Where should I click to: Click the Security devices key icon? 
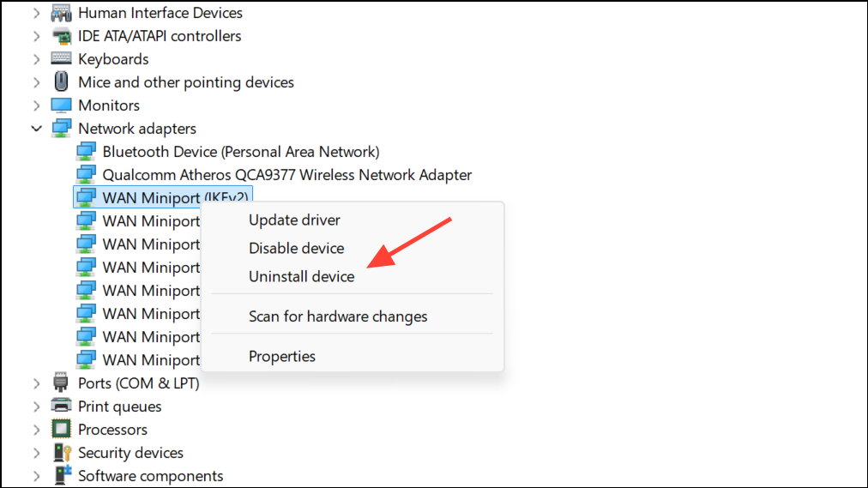pyautogui.click(x=62, y=453)
